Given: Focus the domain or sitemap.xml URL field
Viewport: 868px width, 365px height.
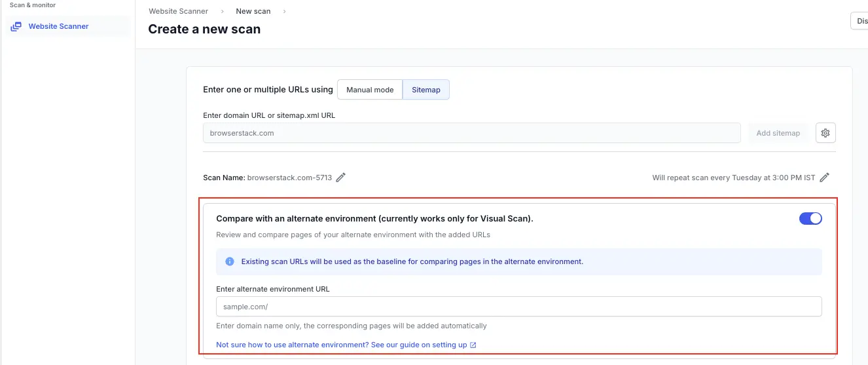Looking at the screenshot, I should pos(471,133).
